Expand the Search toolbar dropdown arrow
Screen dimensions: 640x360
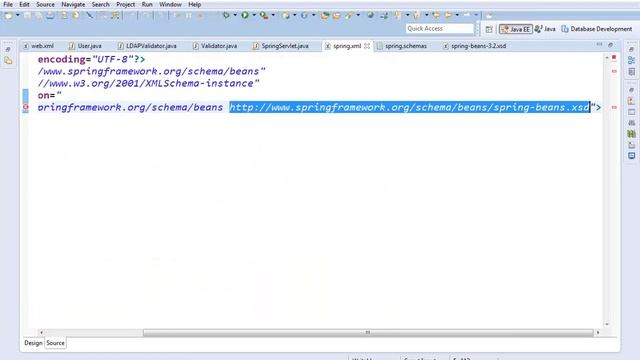click(x=358, y=16)
